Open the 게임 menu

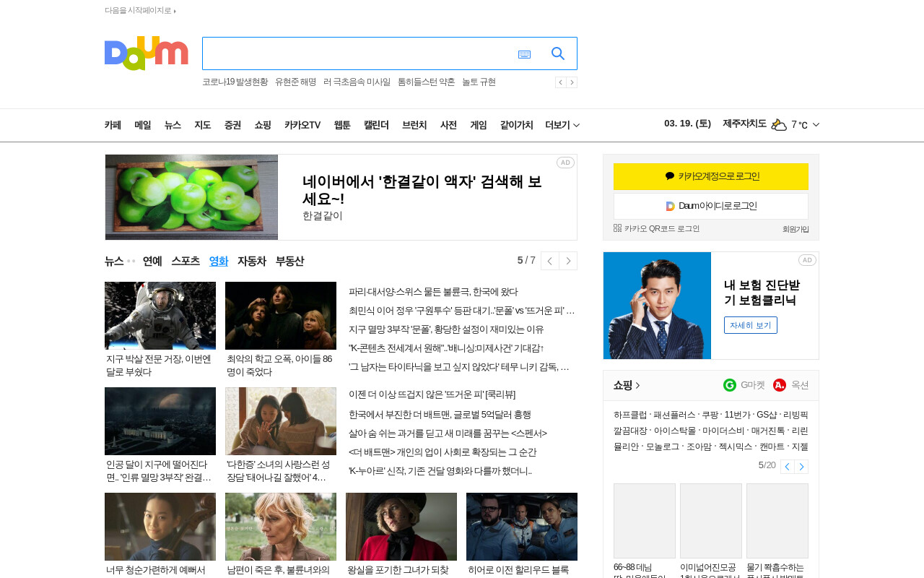(x=479, y=125)
